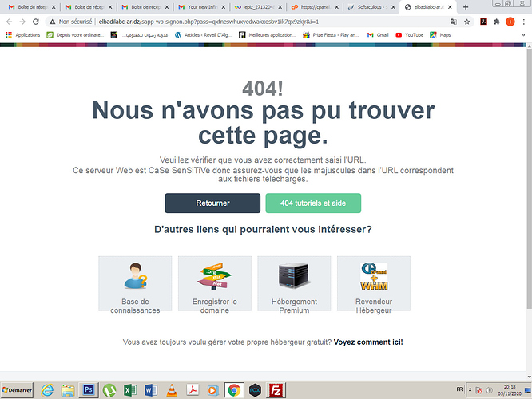Screen dimensions: 532x399
Task: Open the Extensions puzzle icon
Action: click(x=497, y=22)
